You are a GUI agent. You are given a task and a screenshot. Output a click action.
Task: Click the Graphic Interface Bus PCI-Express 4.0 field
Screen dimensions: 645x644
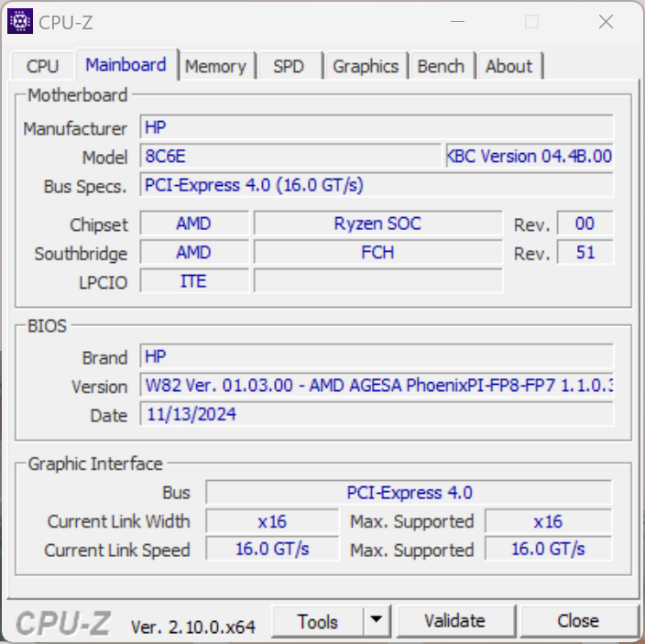point(409,492)
